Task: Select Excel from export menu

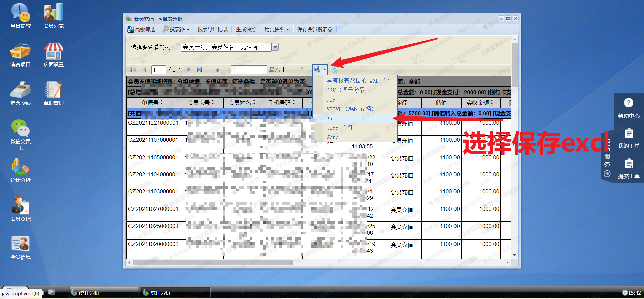Action: [334, 119]
